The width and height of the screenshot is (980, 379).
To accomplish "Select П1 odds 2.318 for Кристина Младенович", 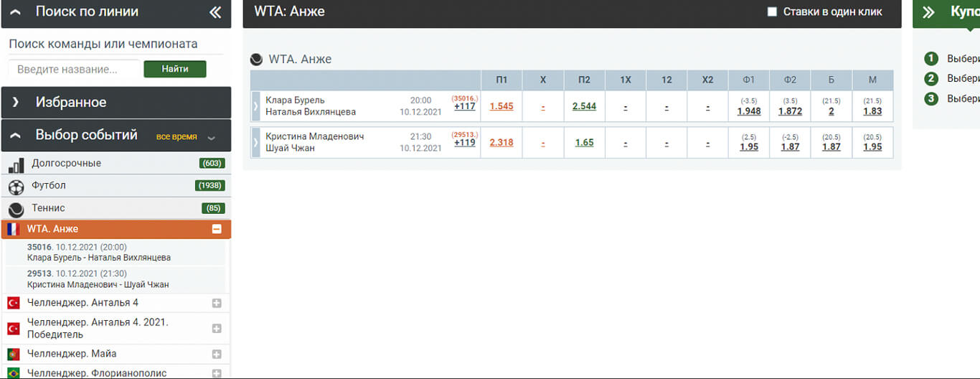I will pos(501,143).
